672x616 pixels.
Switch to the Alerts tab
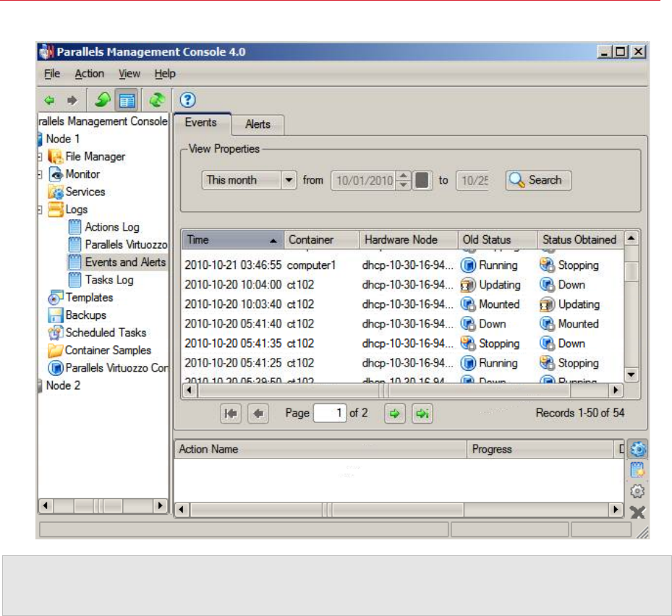tap(258, 124)
